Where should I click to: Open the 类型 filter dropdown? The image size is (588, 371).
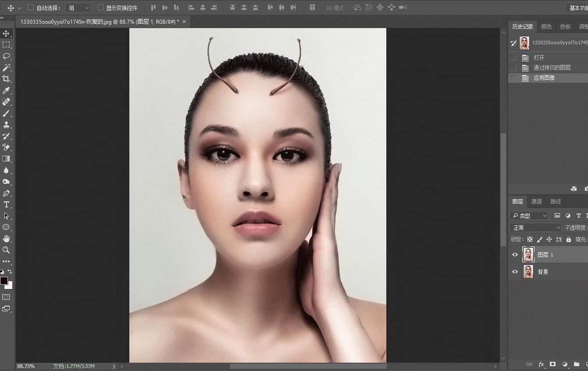pyautogui.click(x=528, y=215)
